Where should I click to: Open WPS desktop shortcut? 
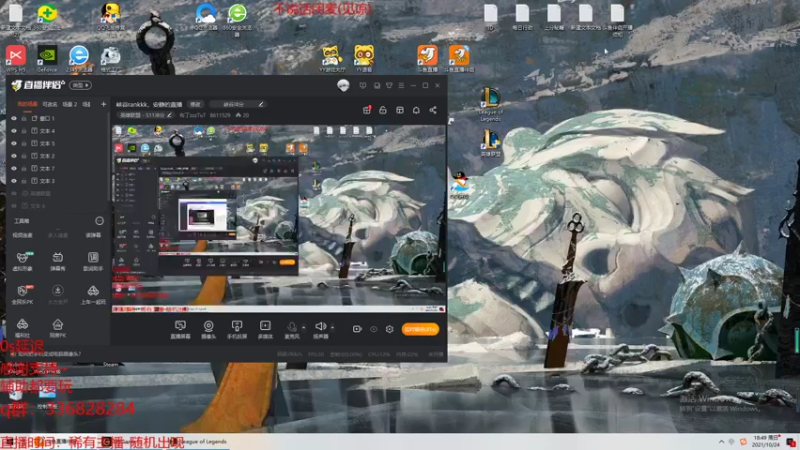[x=16, y=59]
